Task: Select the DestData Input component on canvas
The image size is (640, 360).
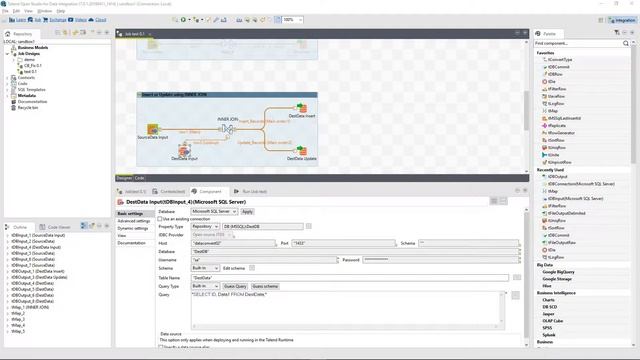Action: tap(184, 151)
